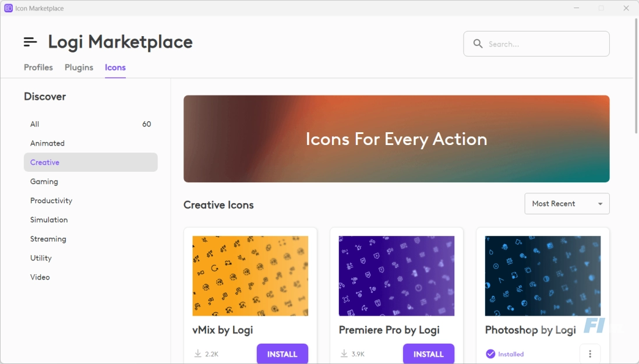Image resolution: width=639 pixels, height=364 pixels.
Task: Click the vMix by Logi title
Action: [223, 330]
